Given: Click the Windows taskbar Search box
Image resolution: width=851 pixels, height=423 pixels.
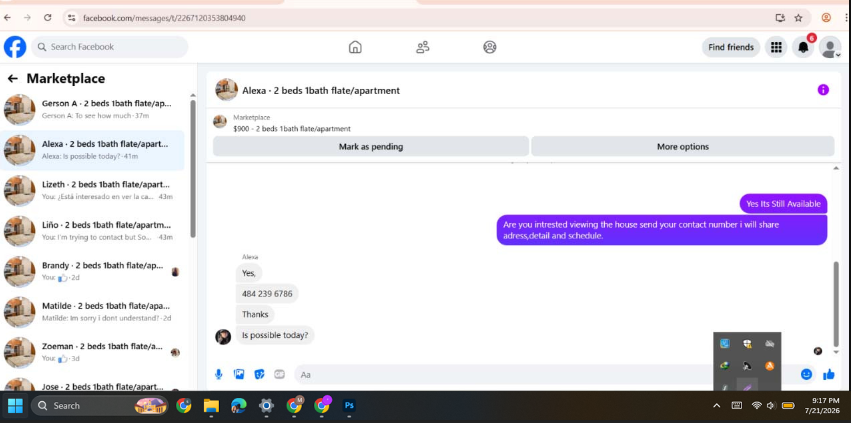Looking at the screenshot, I should 98,406.
